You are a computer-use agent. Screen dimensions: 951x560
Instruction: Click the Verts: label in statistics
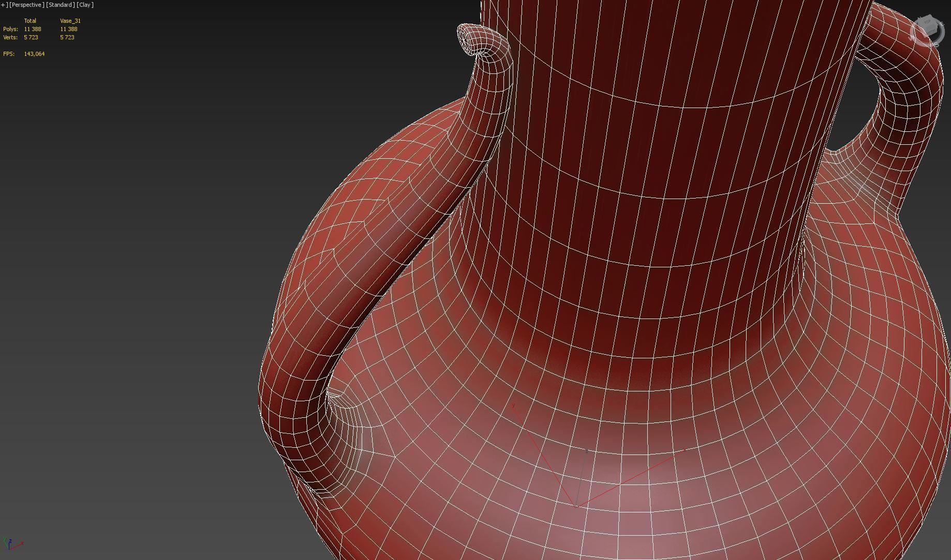point(10,37)
